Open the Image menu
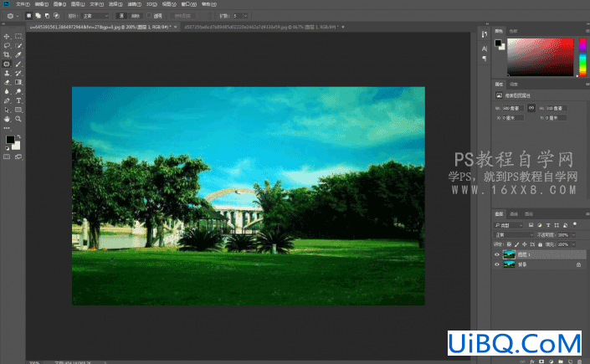 pyautogui.click(x=59, y=4)
